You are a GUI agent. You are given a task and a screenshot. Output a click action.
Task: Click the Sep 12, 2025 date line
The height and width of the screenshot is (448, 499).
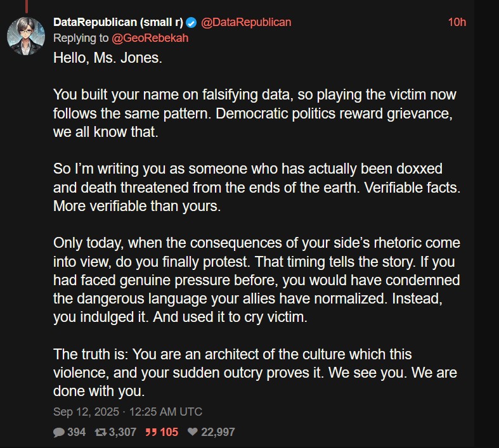click(127, 412)
